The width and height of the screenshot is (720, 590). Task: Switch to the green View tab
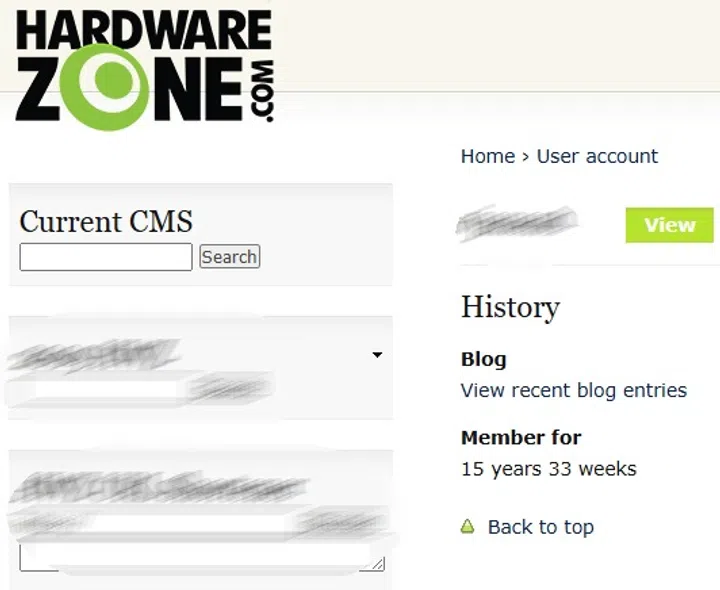[x=669, y=225]
